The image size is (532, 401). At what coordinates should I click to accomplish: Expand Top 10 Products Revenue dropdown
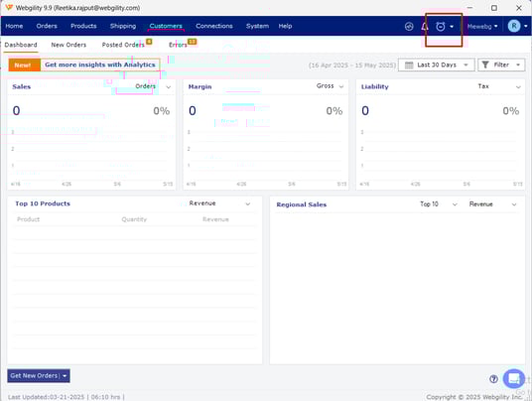click(220, 203)
